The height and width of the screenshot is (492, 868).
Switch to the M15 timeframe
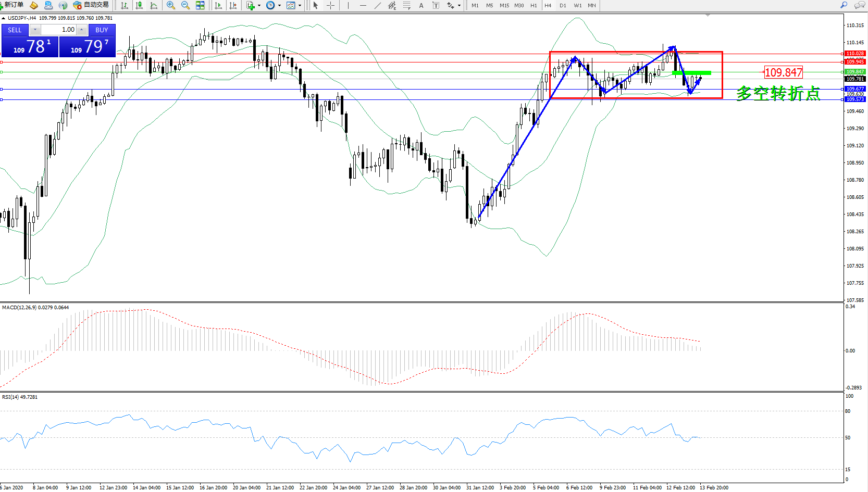pos(504,5)
